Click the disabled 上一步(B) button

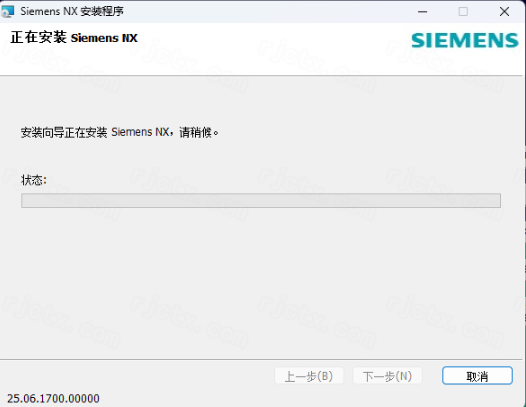[309, 376]
